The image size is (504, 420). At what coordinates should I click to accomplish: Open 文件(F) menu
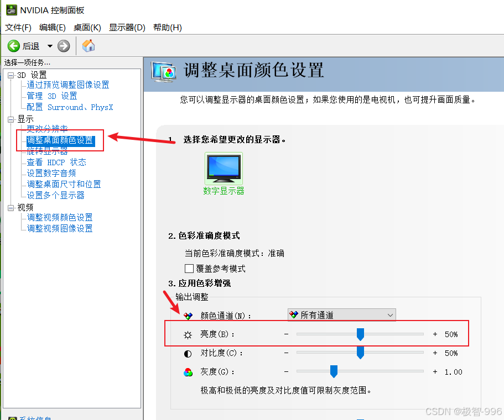[18, 28]
